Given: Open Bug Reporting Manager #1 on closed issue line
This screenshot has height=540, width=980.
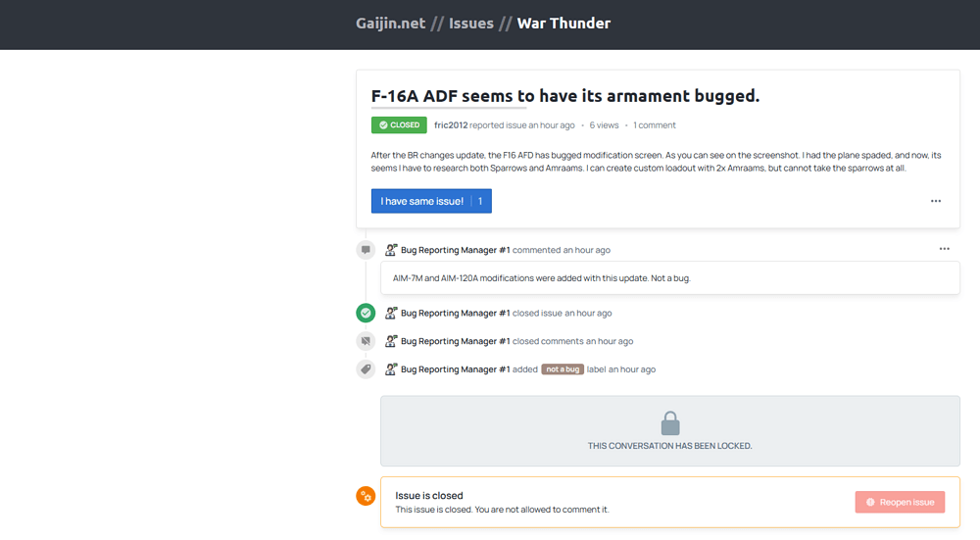Looking at the screenshot, I should click(x=455, y=314).
